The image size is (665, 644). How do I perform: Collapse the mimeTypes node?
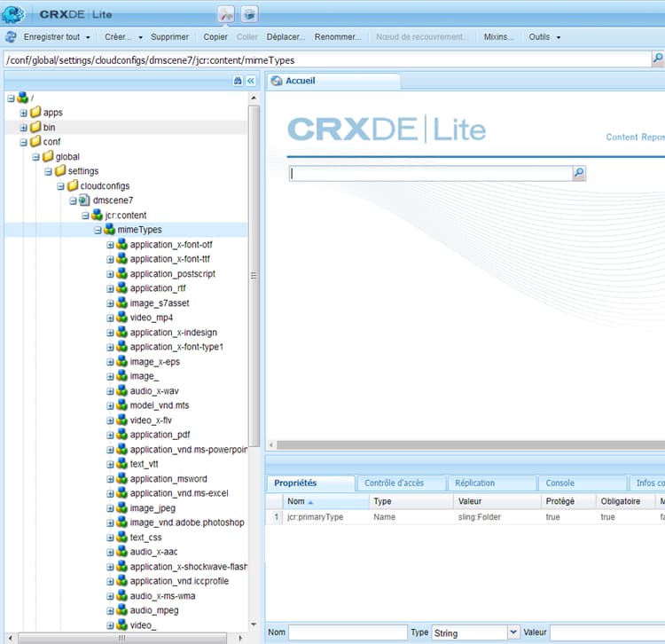point(98,231)
